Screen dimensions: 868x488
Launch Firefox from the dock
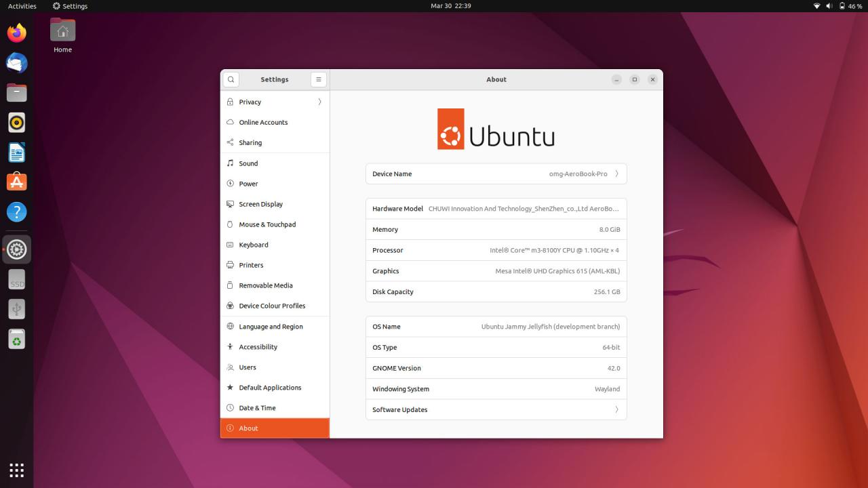[x=17, y=33]
